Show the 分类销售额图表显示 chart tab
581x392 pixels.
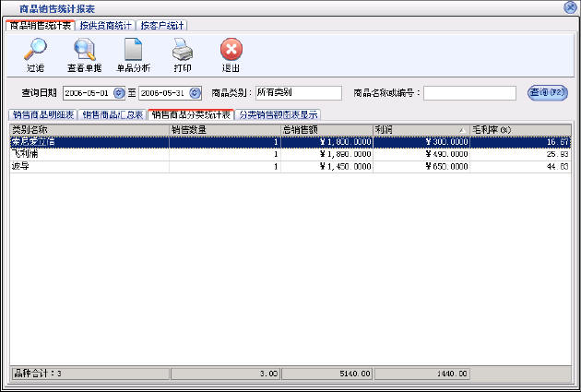click(279, 115)
